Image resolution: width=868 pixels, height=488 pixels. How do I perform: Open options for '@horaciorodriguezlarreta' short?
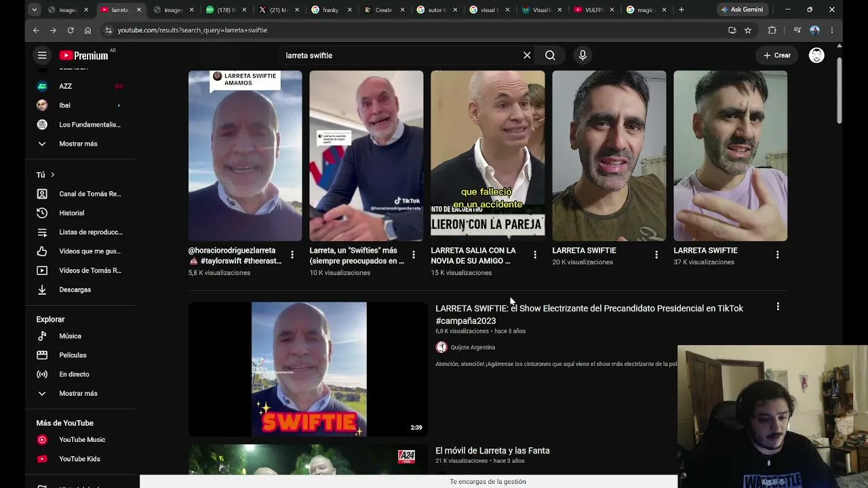pos(292,255)
